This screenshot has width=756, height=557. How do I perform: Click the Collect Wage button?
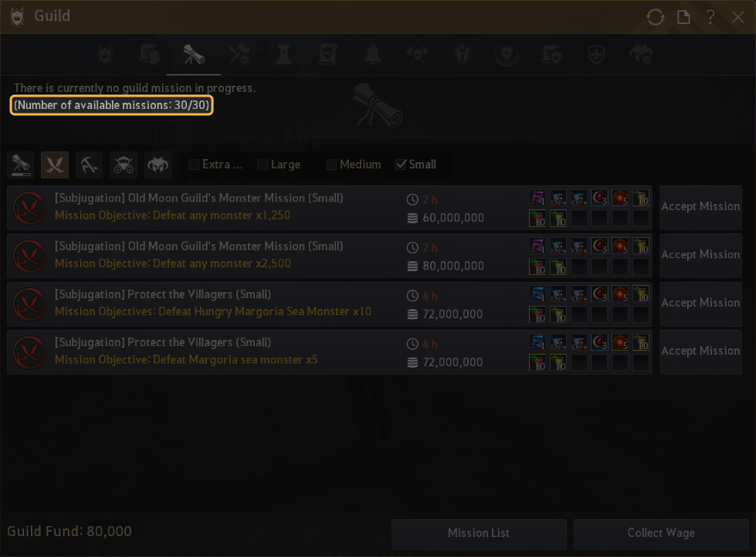coord(661,534)
